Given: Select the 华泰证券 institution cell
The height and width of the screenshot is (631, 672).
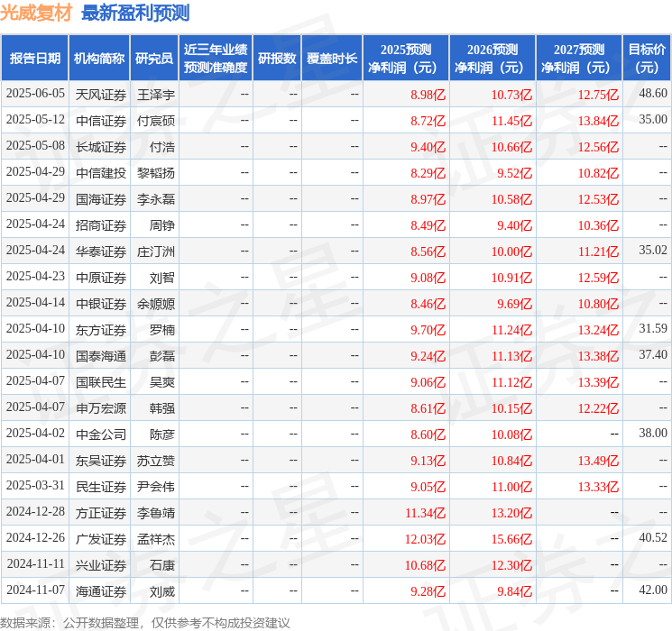Looking at the screenshot, I should tap(101, 251).
